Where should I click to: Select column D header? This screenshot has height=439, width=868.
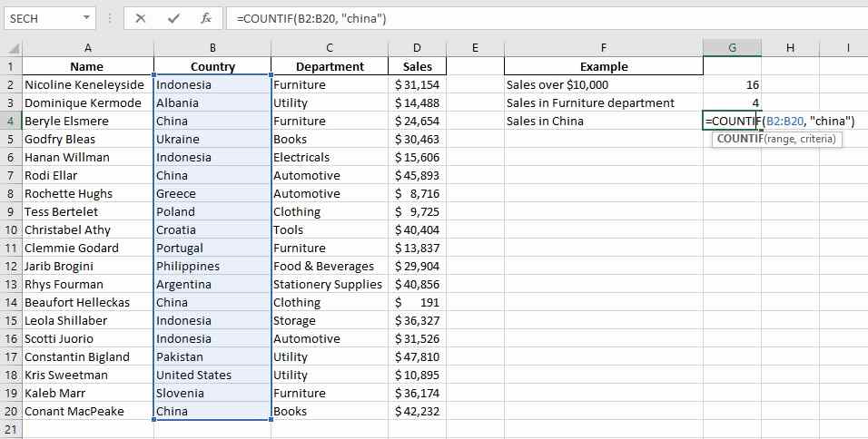[416, 48]
